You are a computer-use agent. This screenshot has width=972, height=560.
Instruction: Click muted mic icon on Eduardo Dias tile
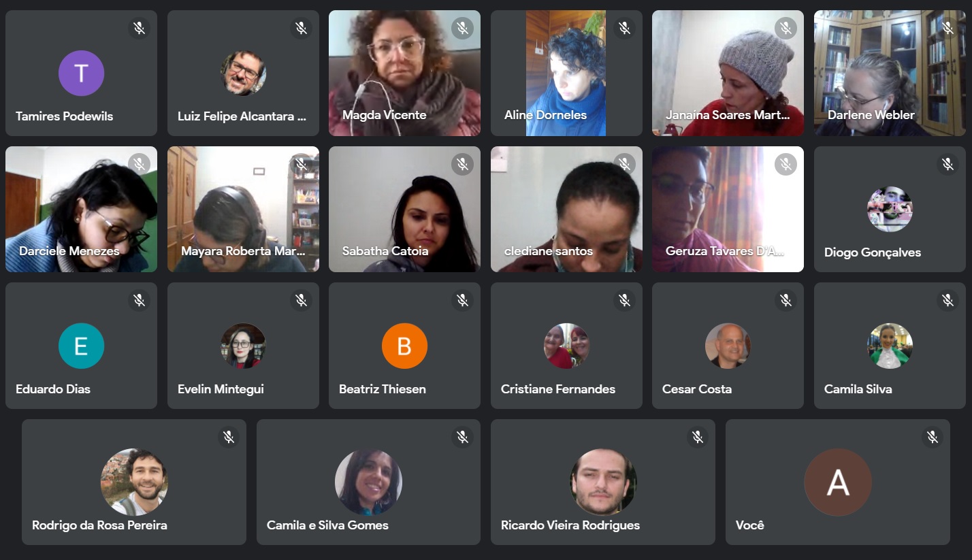139,300
